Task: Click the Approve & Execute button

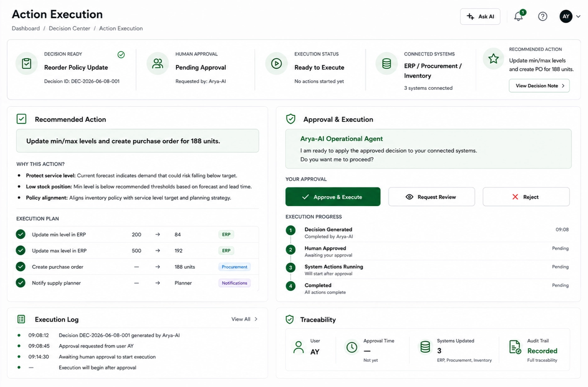Action: pos(333,197)
